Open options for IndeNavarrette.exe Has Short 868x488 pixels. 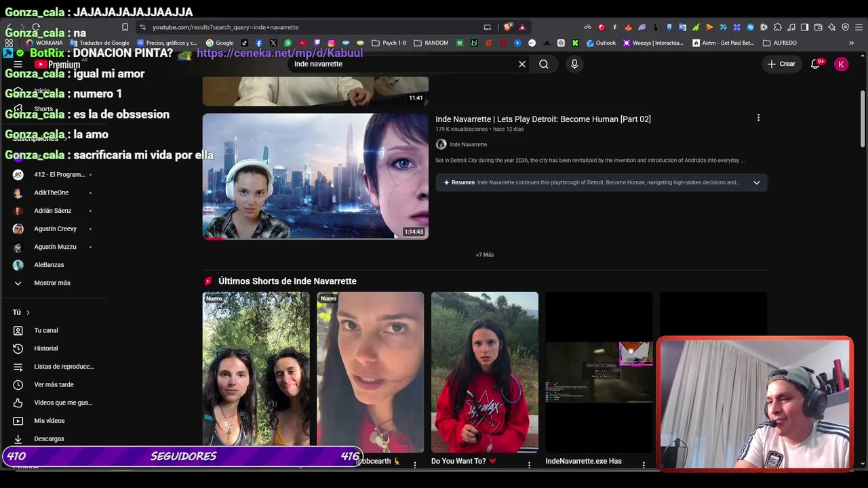pyautogui.click(x=644, y=465)
